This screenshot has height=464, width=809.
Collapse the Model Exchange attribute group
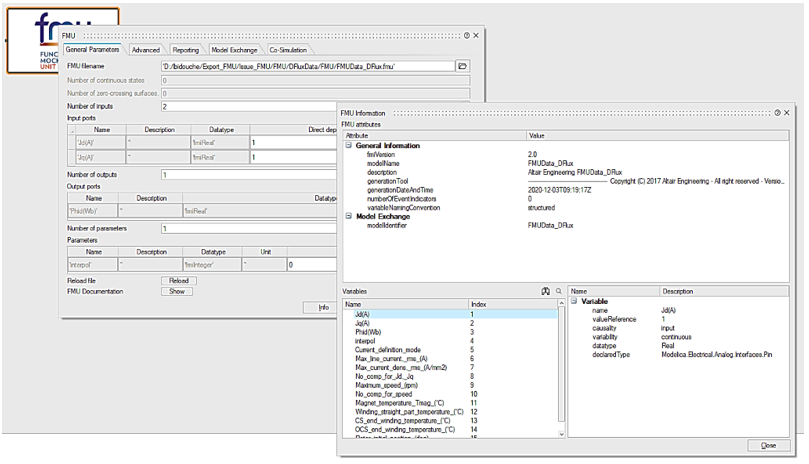(349, 215)
